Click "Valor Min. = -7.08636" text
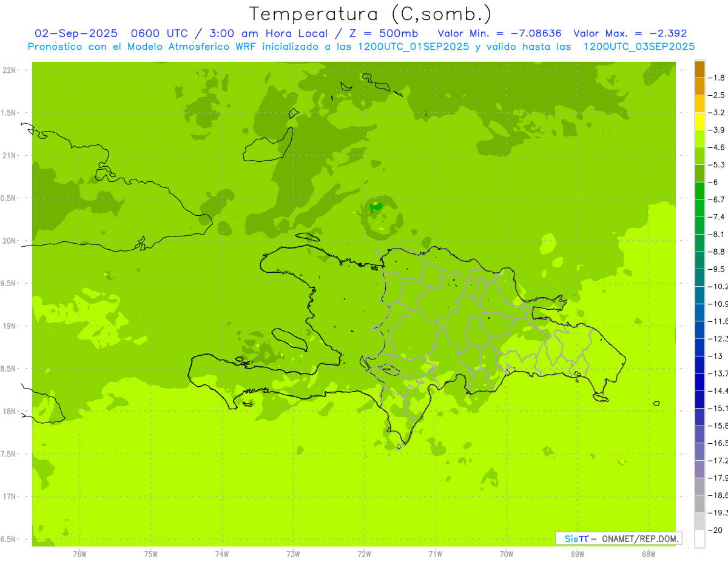728x562 pixels. coord(499,33)
